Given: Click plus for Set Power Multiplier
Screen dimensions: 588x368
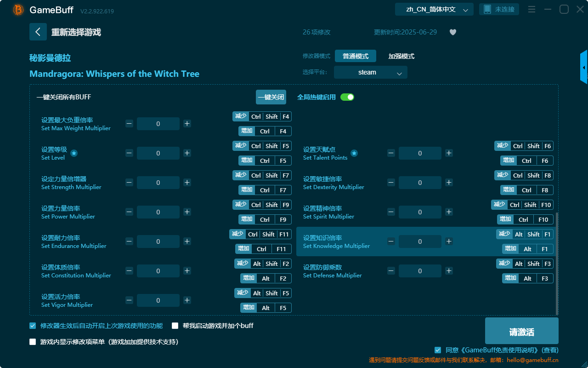Looking at the screenshot, I should [x=187, y=212].
